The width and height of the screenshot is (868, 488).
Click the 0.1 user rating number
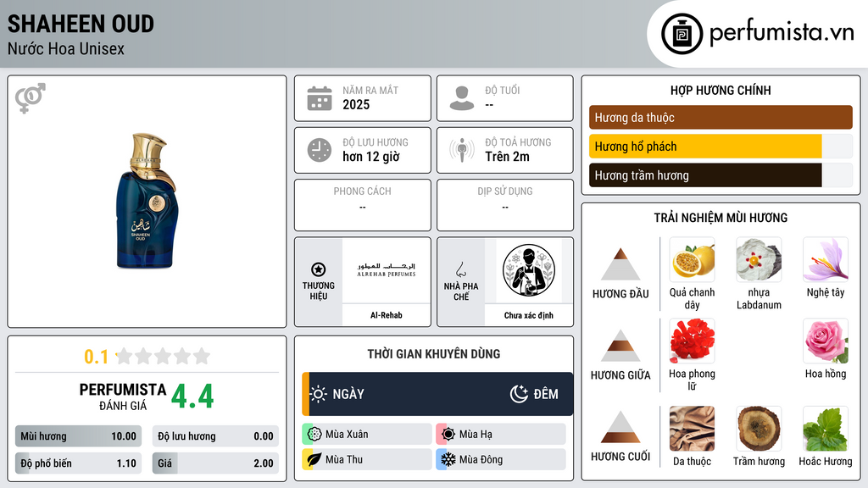96,357
